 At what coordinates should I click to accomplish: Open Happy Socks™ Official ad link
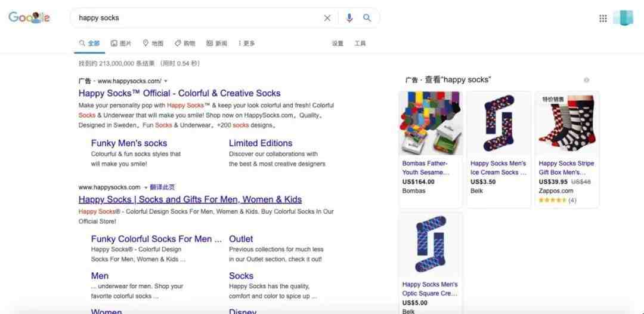click(x=179, y=93)
